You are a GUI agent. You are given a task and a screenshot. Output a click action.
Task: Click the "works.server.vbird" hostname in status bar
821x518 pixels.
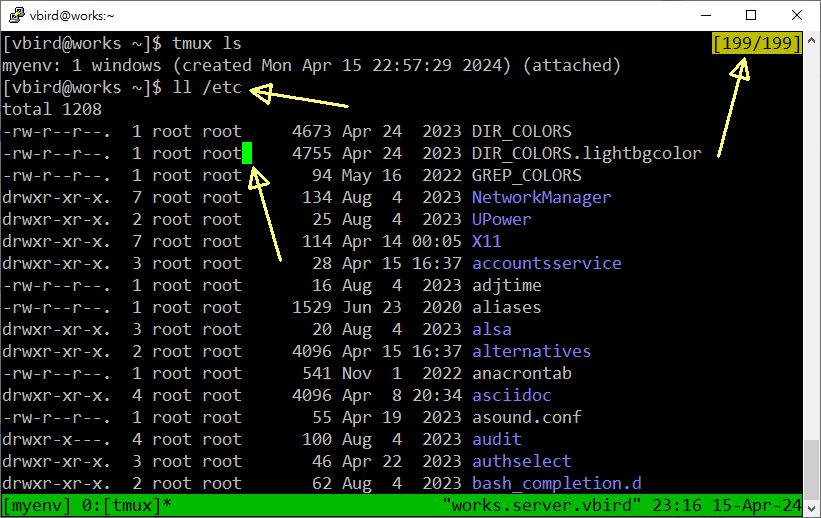pyautogui.click(x=541, y=505)
